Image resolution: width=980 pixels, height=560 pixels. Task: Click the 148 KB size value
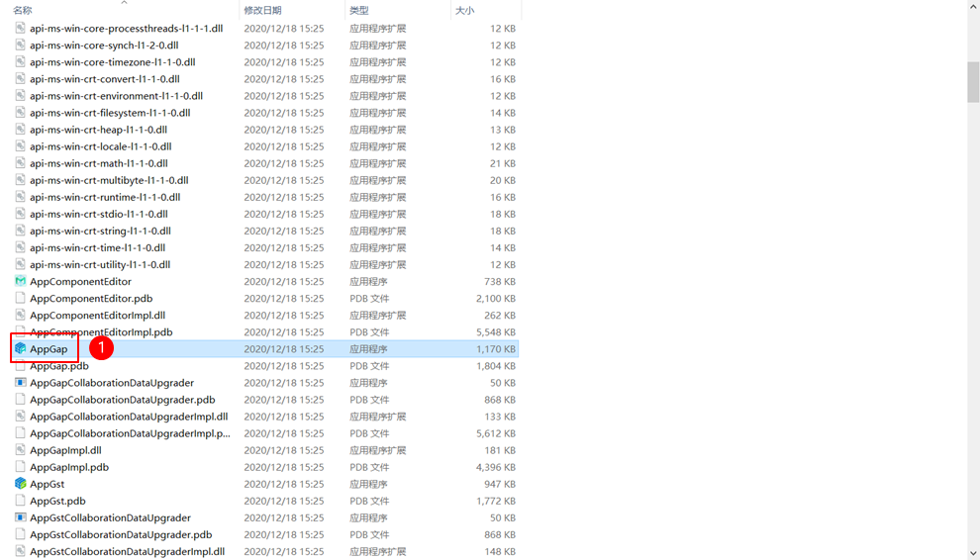point(500,551)
